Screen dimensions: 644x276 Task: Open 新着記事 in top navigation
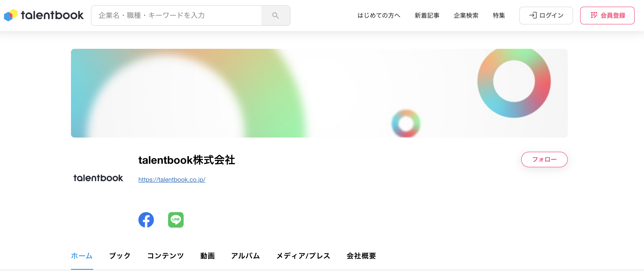click(427, 16)
